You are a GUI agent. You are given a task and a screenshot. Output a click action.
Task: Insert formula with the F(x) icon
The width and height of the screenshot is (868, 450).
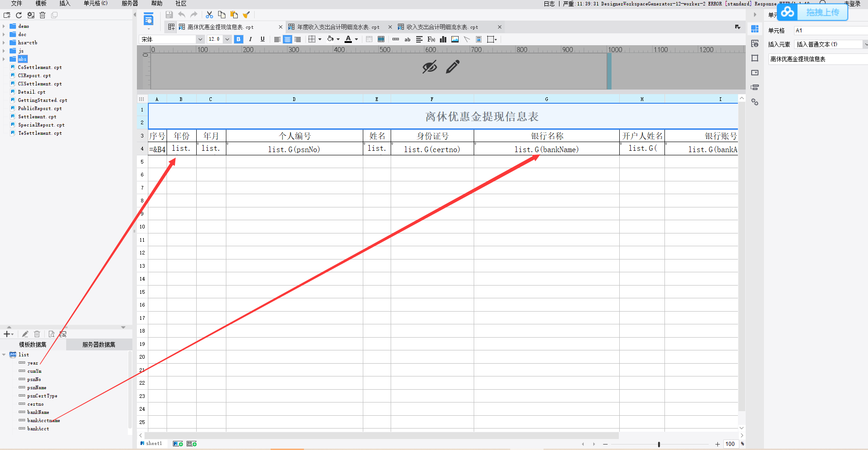(431, 39)
